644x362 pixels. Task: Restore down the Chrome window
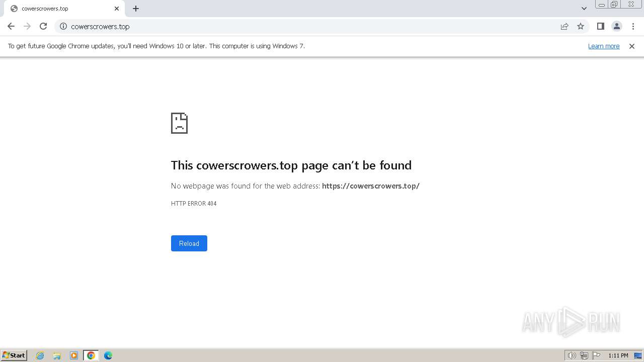click(614, 5)
